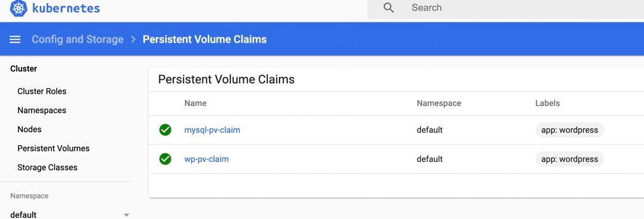The width and height of the screenshot is (644, 219).
Task: Click the search magnifier icon
Action: pos(389,8)
